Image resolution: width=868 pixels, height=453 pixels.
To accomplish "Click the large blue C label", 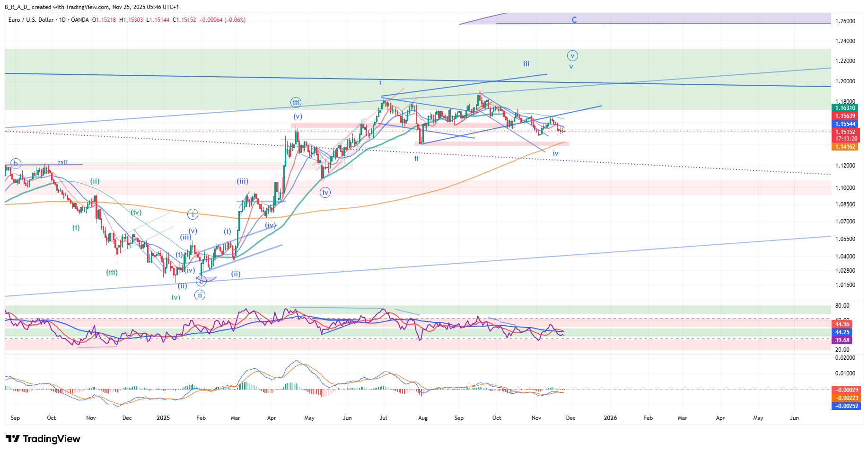I will tap(574, 20).
